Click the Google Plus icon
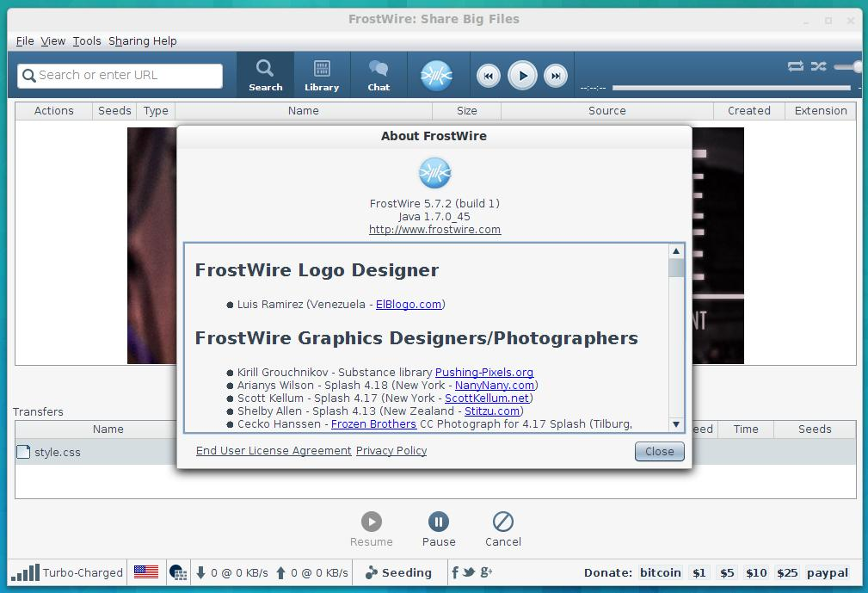The width and height of the screenshot is (868, 593). pos(486,572)
